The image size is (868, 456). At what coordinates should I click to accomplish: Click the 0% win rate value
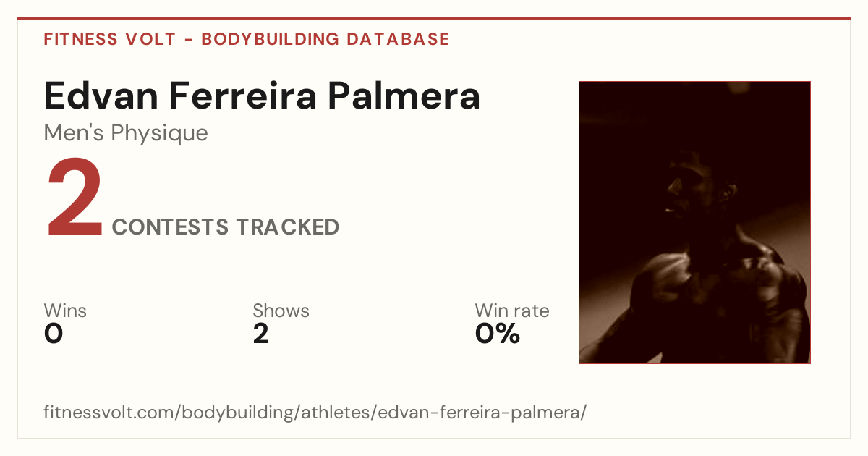tap(498, 334)
